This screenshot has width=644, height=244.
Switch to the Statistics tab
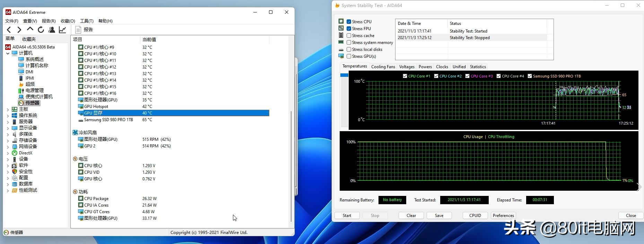tap(478, 66)
